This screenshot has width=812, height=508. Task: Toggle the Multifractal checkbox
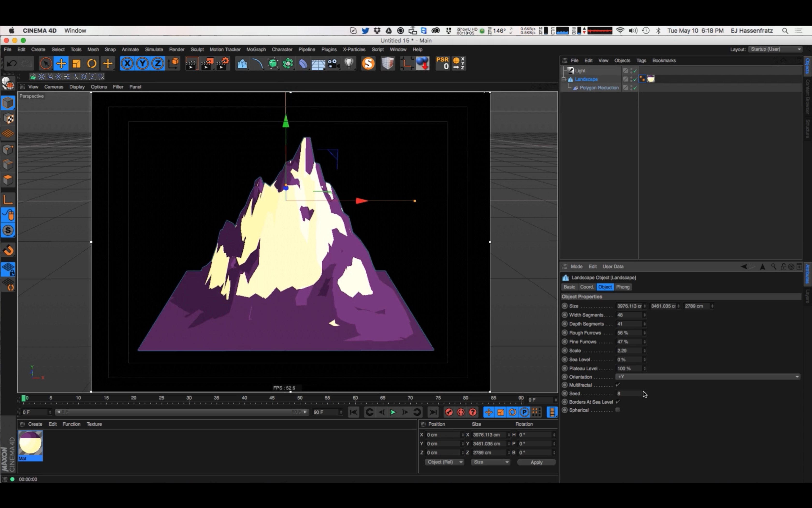point(618,385)
